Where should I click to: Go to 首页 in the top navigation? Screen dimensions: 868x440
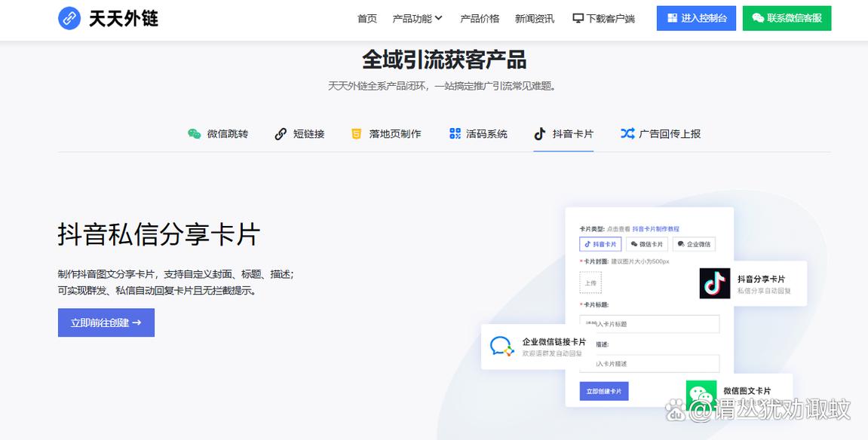367,19
